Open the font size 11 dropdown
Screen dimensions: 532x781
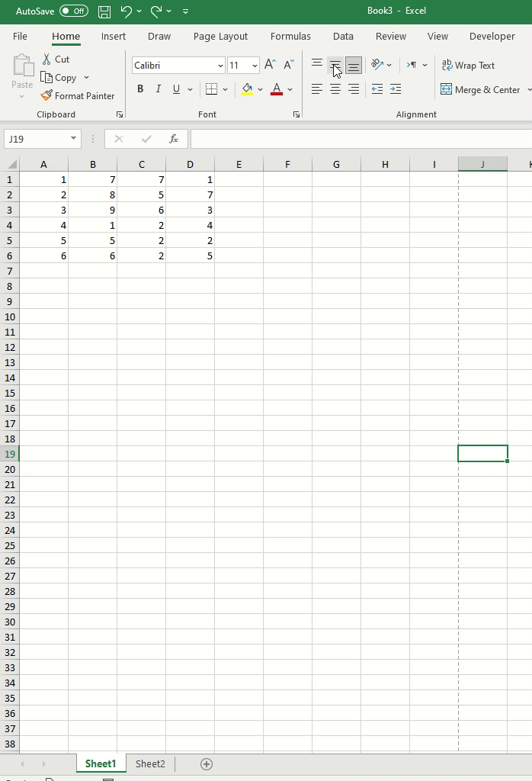pos(255,66)
